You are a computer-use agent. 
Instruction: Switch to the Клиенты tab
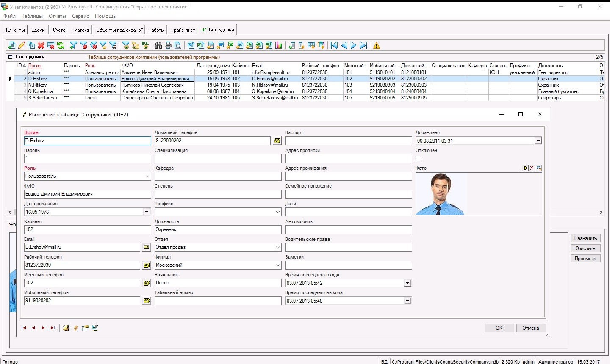(x=16, y=30)
